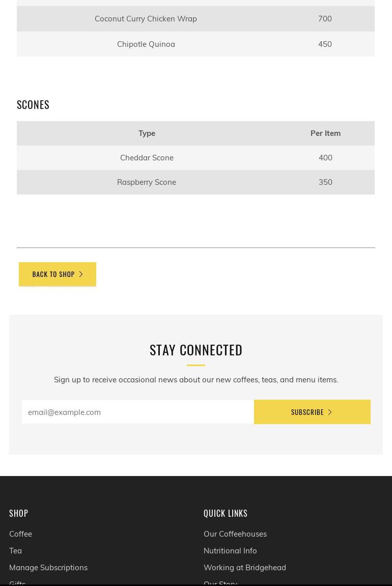Image resolution: width=392 pixels, height=586 pixels.
Task: Select the Raspberry Scone row
Action: 195,182
